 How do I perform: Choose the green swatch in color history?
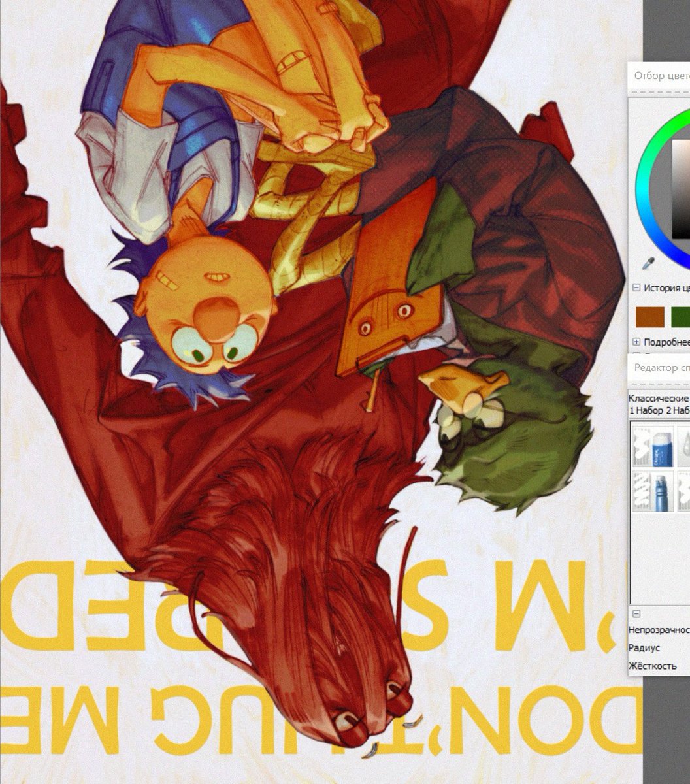click(x=681, y=318)
